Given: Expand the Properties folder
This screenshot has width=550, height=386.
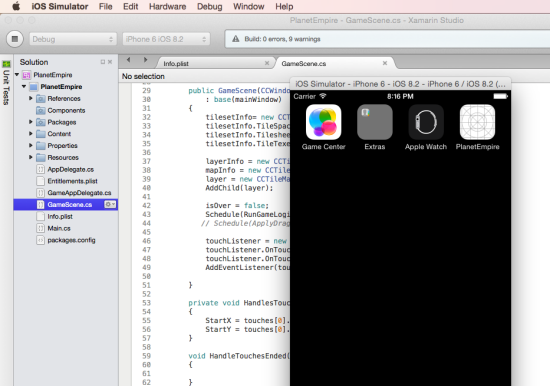Looking at the screenshot, I should (x=31, y=145).
